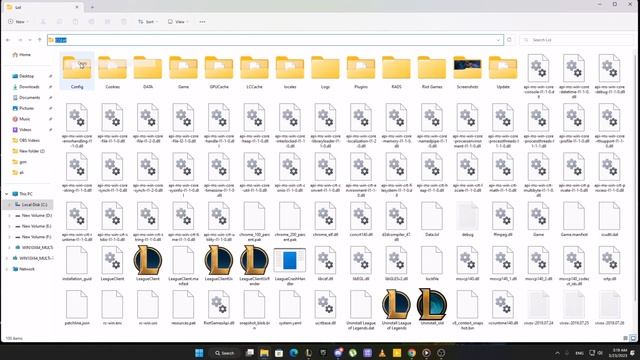
Task: Close the Lol tab
Action: [x=77, y=7]
